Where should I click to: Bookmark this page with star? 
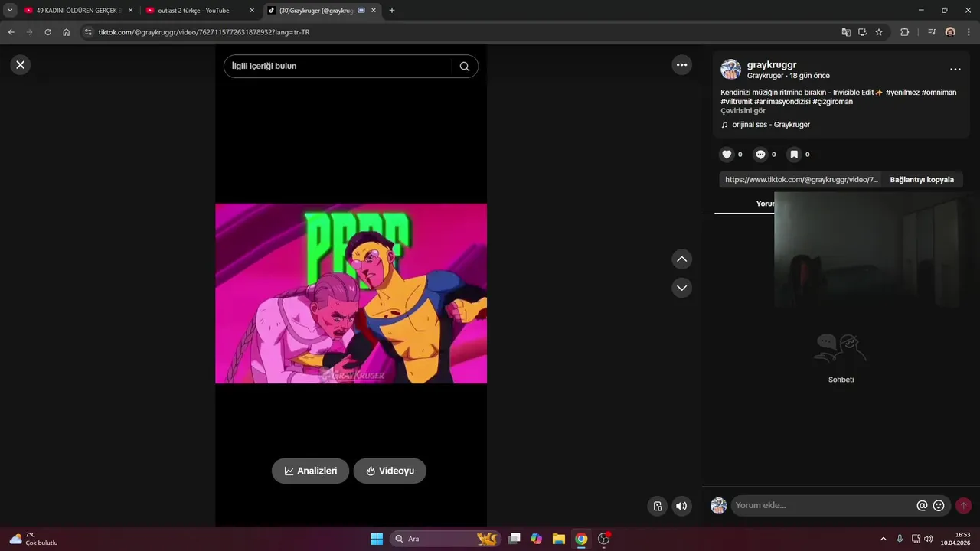pyautogui.click(x=879, y=32)
